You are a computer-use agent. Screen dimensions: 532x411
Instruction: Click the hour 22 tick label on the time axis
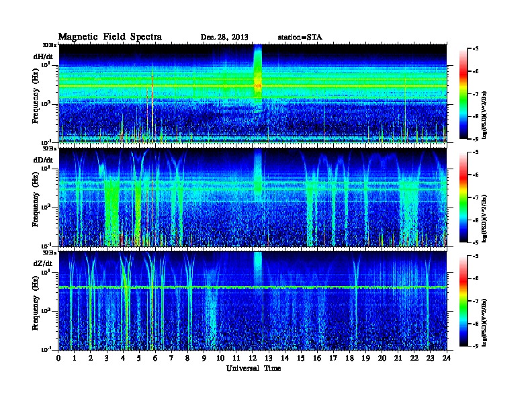pos(414,358)
